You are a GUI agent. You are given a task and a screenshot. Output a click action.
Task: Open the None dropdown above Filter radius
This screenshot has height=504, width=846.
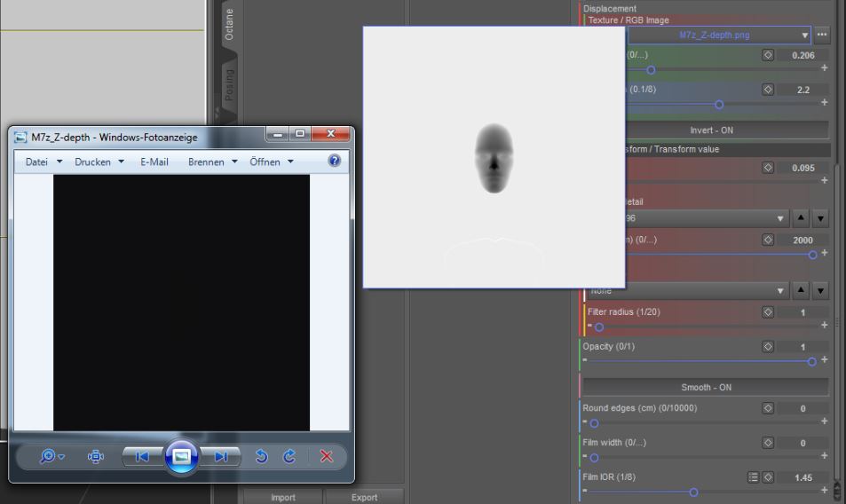pyautogui.click(x=687, y=290)
